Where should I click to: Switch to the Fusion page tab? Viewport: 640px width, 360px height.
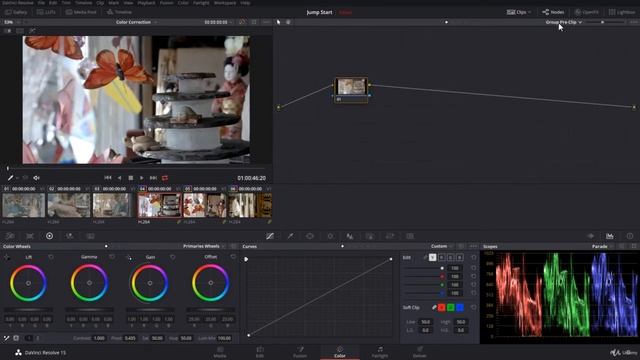click(300, 352)
